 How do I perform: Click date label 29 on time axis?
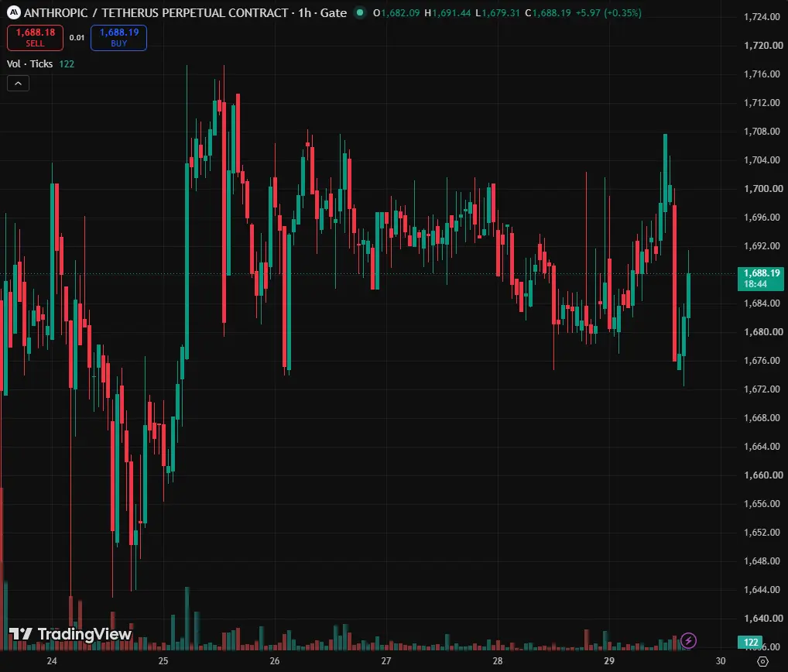coord(609,661)
